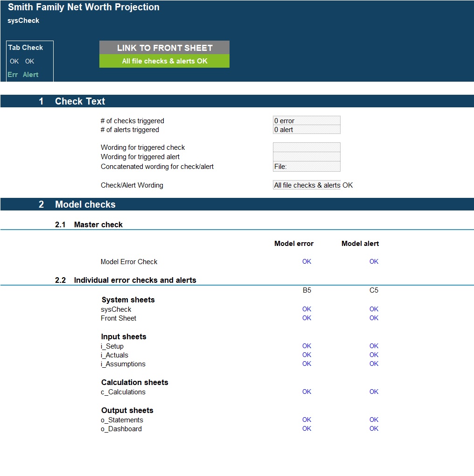Select the Err label in Tab Check box

(x=13, y=75)
